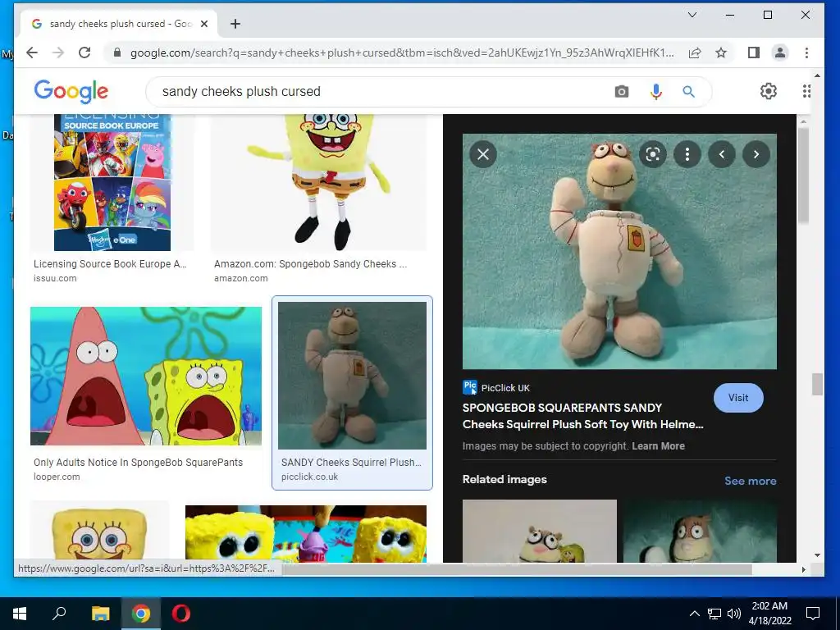Go back using Chrome's back arrow
The height and width of the screenshot is (630, 840).
(x=32, y=52)
